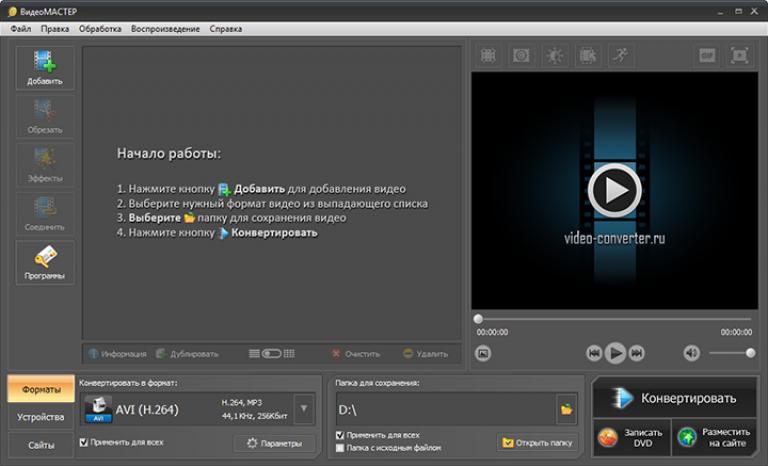The height and width of the screenshot is (466, 768).
Task: Enable Папка с исходным файлом checkbox
Action: click(340, 448)
